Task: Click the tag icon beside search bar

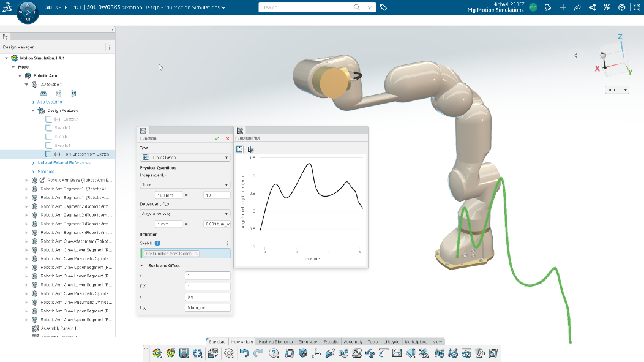Action: (383, 7)
